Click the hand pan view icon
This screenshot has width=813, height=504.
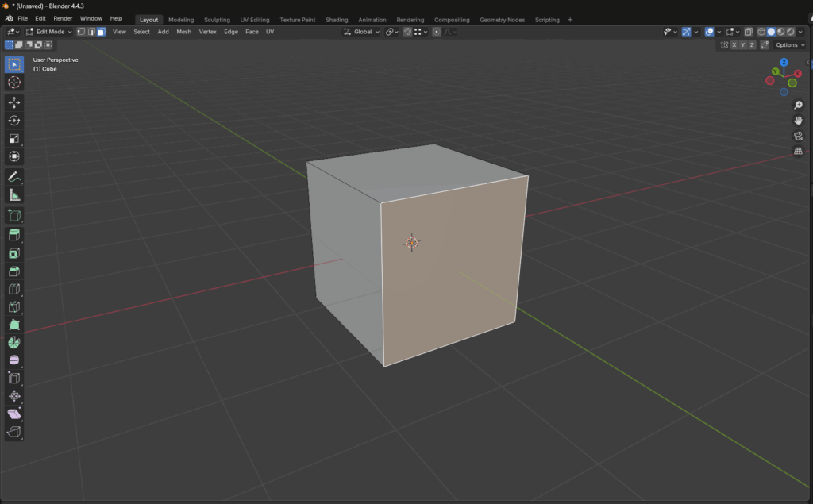798,121
